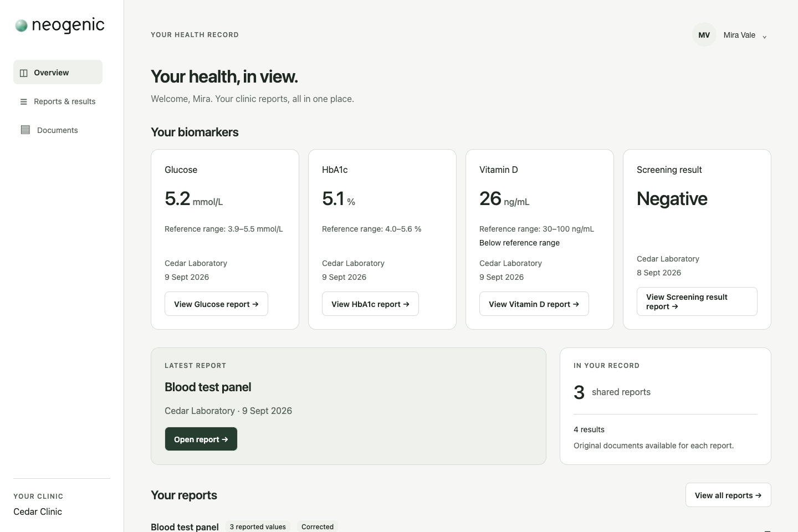798x532 pixels.
Task: Click 'Original documents available for each report.'
Action: [653, 446]
